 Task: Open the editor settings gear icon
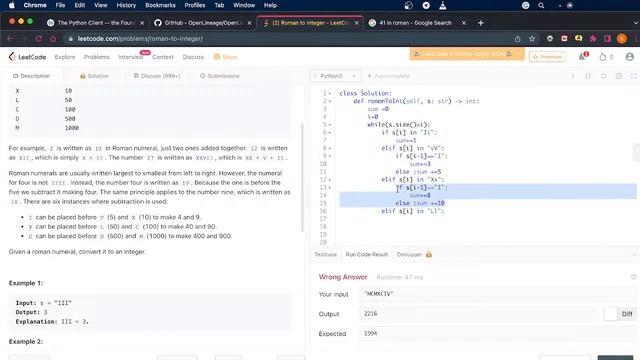pos(618,76)
